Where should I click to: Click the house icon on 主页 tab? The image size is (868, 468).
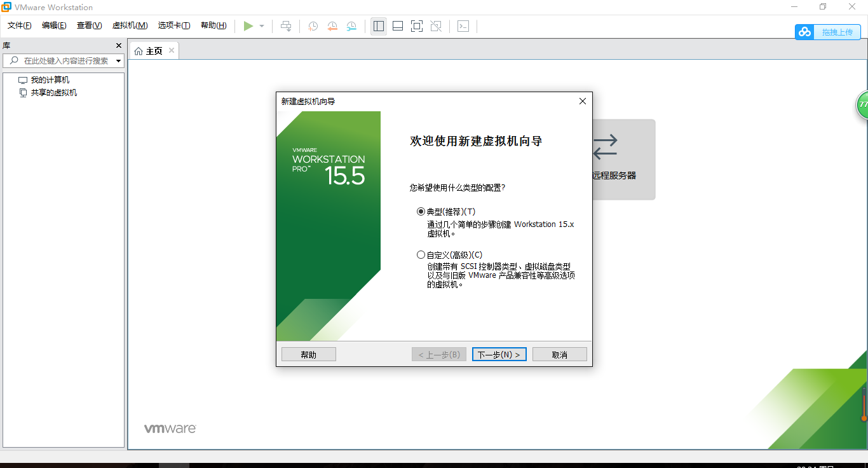[x=139, y=51]
